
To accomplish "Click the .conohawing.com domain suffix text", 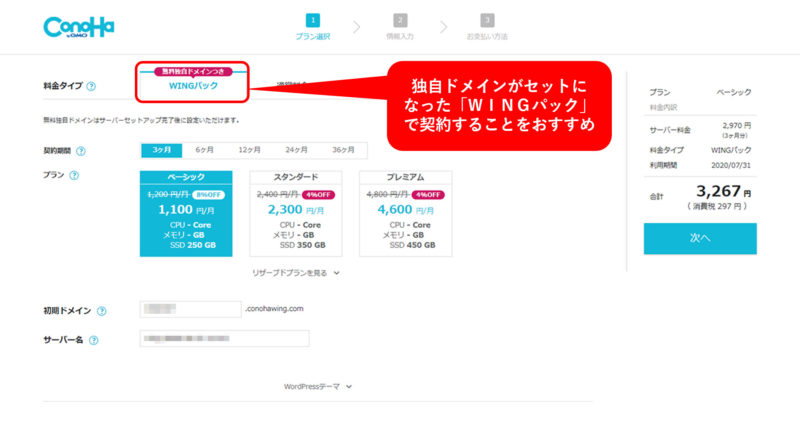I will [274, 309].
